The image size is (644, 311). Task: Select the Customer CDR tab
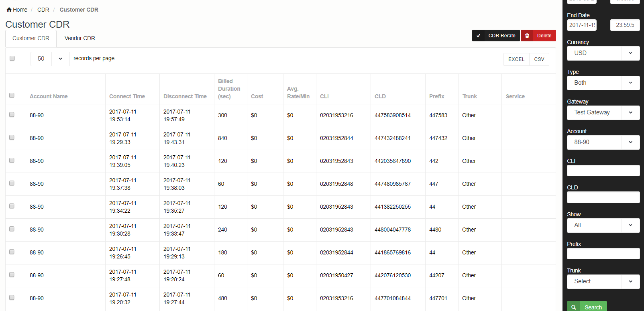coord(31,39)
